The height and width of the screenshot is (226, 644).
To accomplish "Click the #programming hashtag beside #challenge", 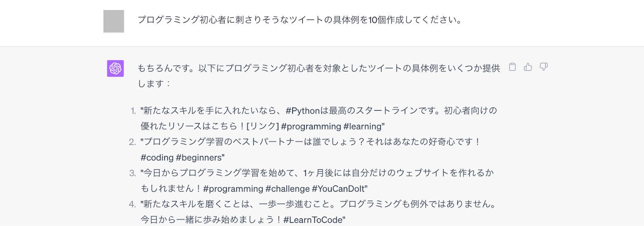I will click(x=233, y=189).
